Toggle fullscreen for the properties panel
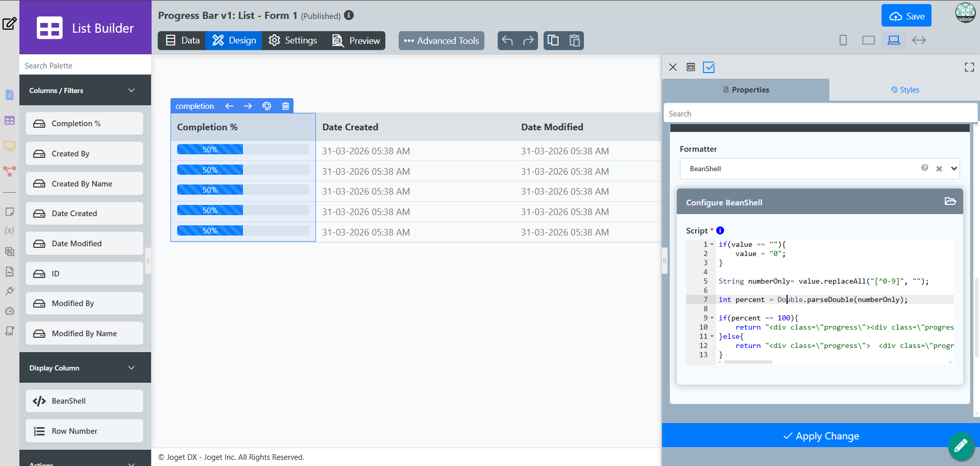Image resolution: width=980 pixels, height=466 pixels. [969, 67]
